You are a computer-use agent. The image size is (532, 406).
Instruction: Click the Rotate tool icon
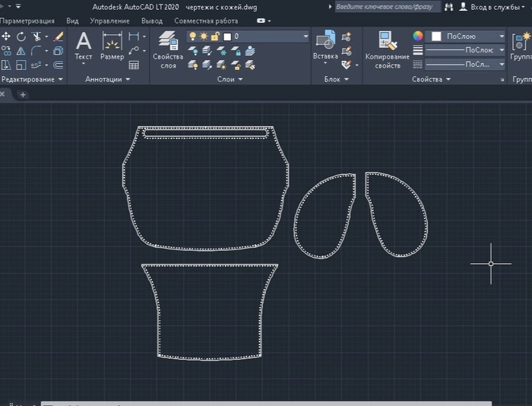21,36
